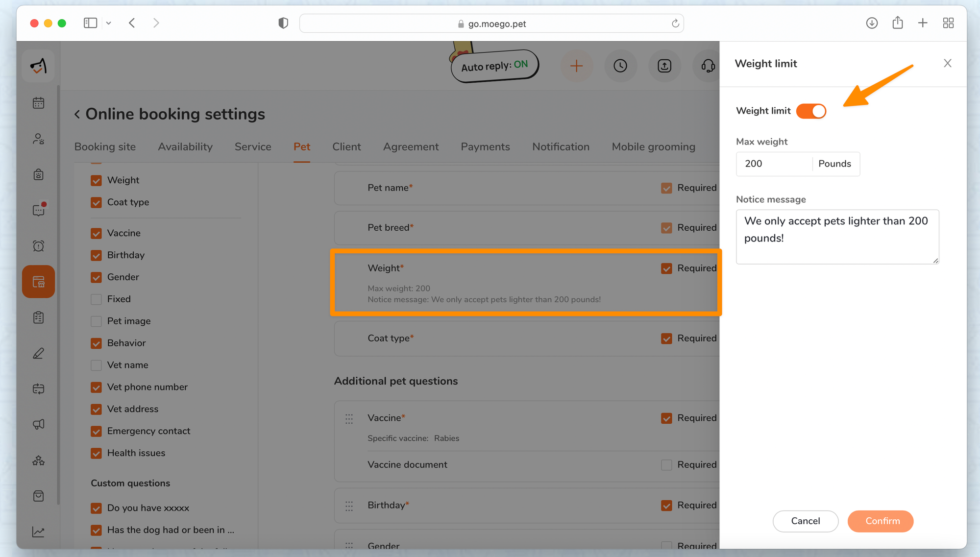Enable the Pet image checkbox
The height and width of the screenshot is (557, 980).
pos(97,321)
